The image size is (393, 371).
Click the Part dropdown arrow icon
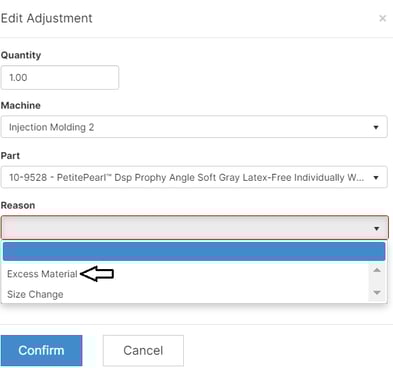point(376,178)
